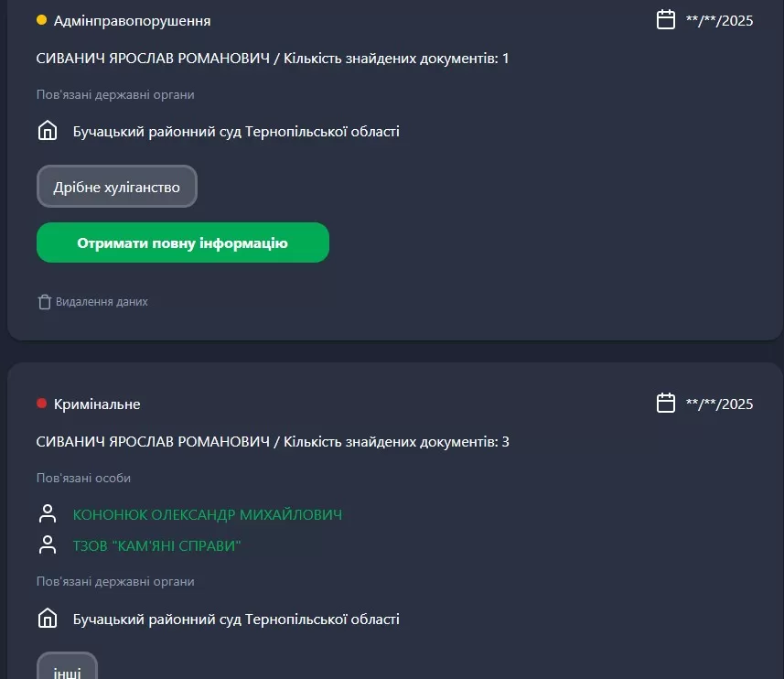Image resolution: width=784 pixels, height=679 pixels.
Task: Open the КОНОНЮК ОЛЕКСАНДР МИХАЙЛОВИЧ person link
Action: [208, 515]
